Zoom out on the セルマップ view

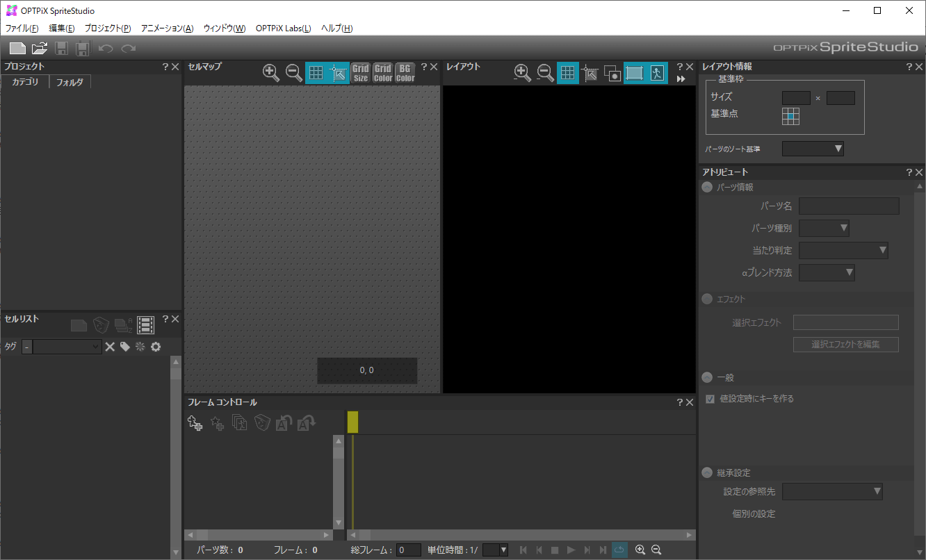(x=294, y=72)
